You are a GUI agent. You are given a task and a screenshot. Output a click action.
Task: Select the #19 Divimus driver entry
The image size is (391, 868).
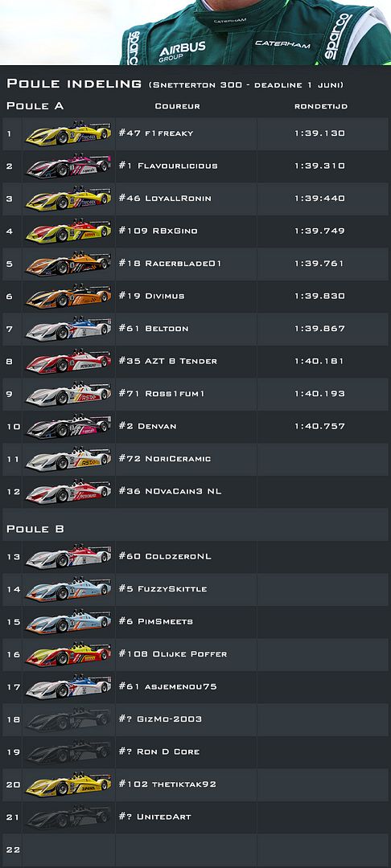(x=151, y=296)
